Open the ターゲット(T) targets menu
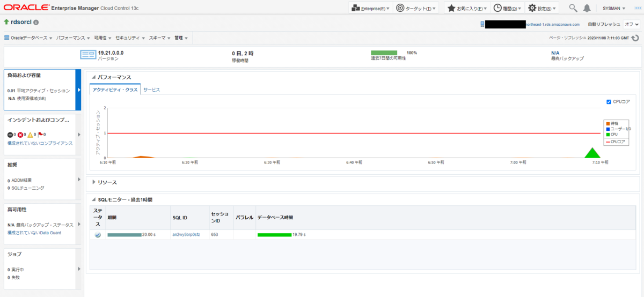This screenshot has width=644, height=297. click(416, 8)
